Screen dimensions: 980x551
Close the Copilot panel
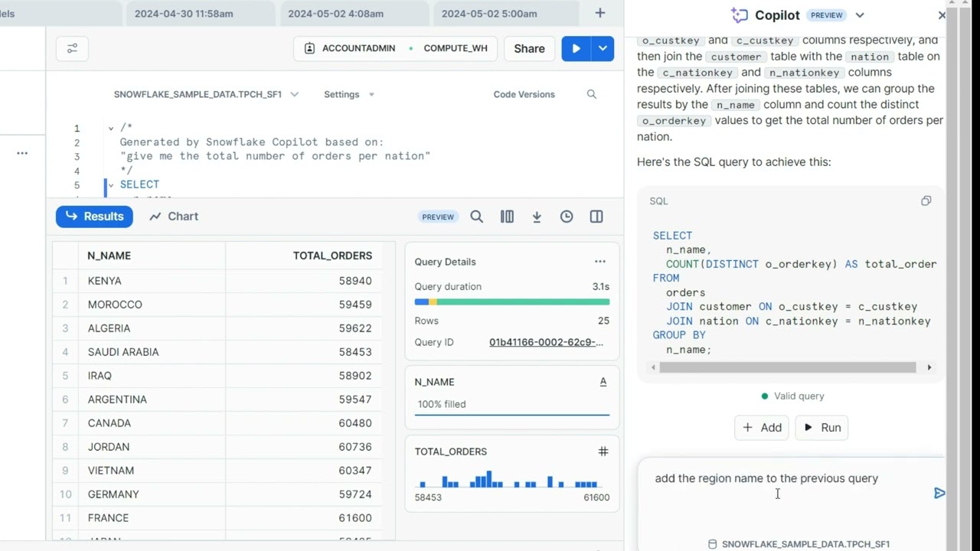(x=942, y=15)
